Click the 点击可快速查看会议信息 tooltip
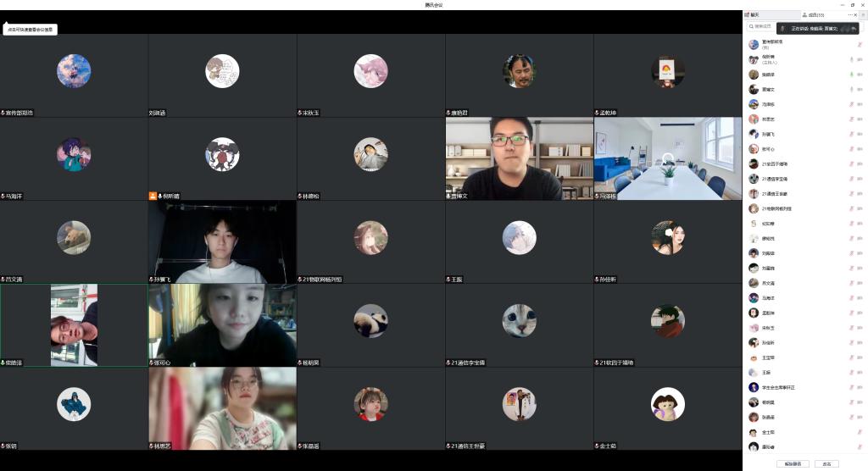 pos(31,29)
